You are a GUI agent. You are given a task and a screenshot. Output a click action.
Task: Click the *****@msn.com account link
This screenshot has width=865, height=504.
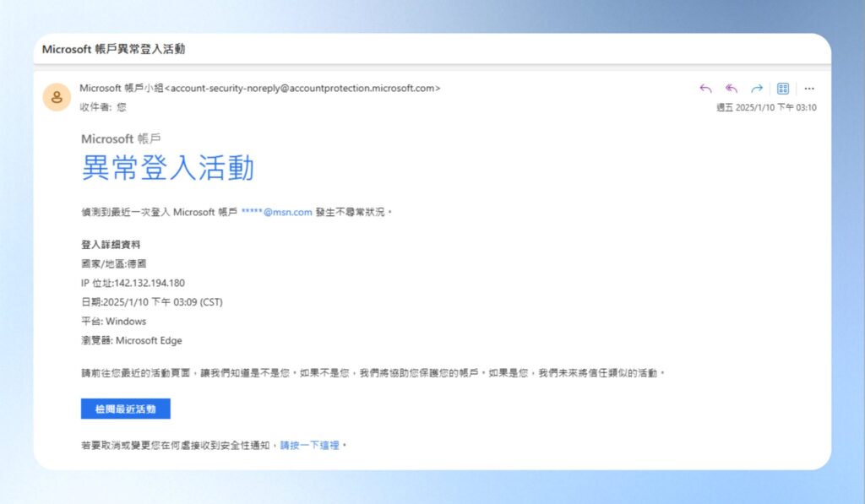coord(277,212)
